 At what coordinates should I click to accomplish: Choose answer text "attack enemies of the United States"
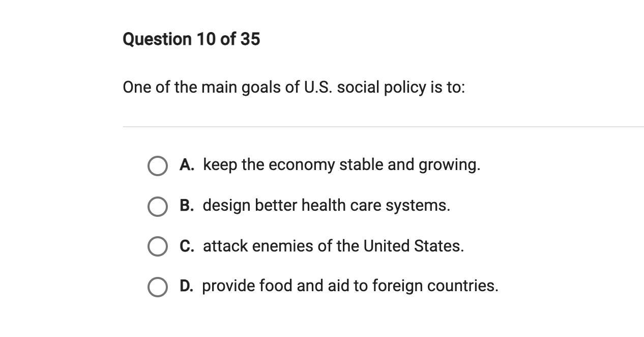pos(333,246)
